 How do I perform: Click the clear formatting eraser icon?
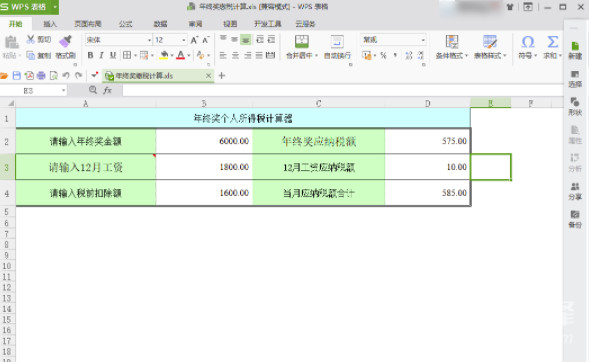[200, 55]
